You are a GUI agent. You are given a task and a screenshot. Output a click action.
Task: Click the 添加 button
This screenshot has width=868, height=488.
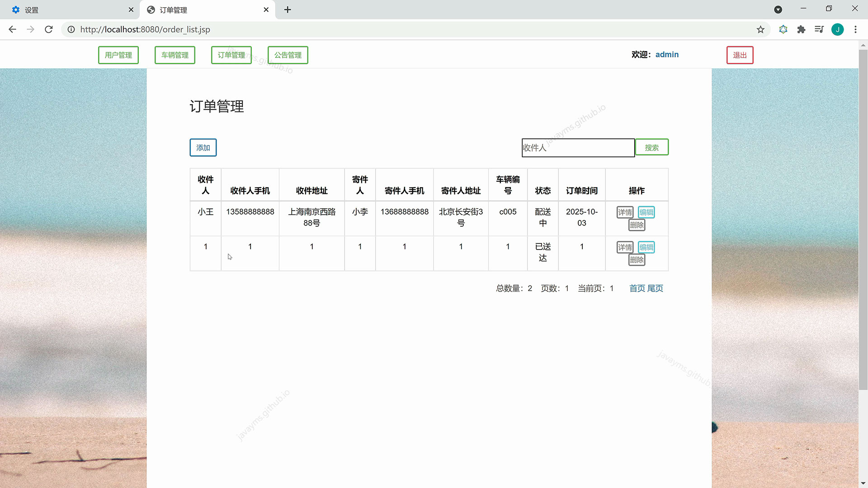coord(203,148)
